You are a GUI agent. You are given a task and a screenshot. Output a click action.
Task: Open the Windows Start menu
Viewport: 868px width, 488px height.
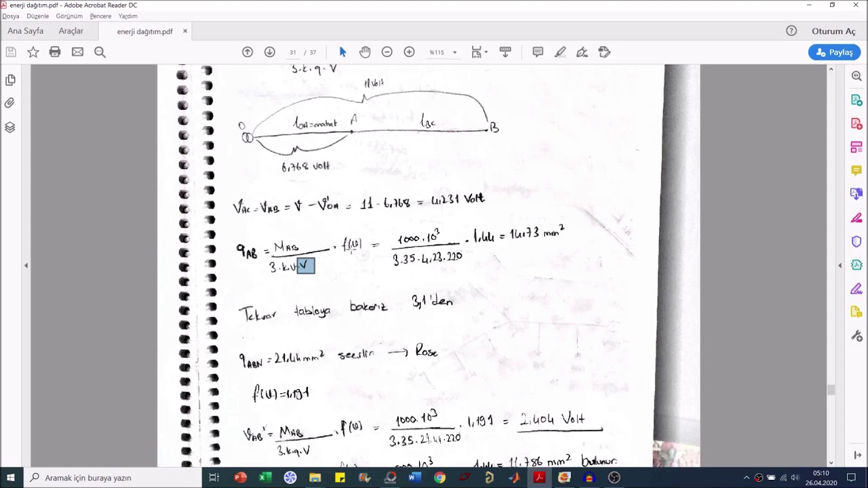click(x=11, y=478)
